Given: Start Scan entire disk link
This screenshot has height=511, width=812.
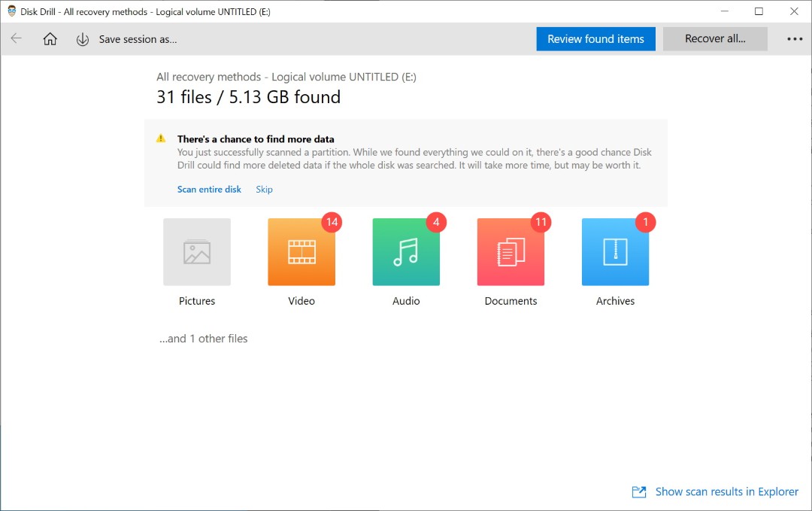Looking at the screenshot, I should point(209,189).
